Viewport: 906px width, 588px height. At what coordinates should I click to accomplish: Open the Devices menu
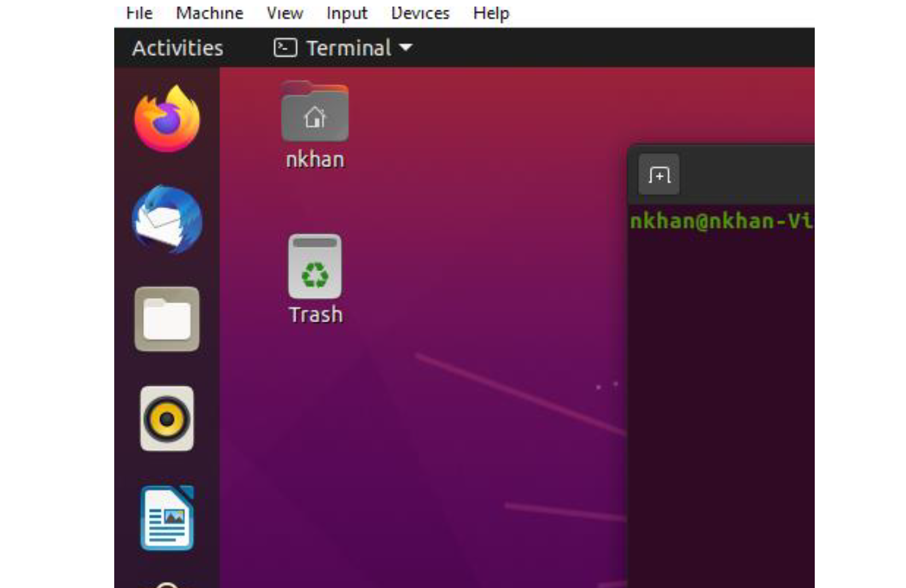coord(420,13)
